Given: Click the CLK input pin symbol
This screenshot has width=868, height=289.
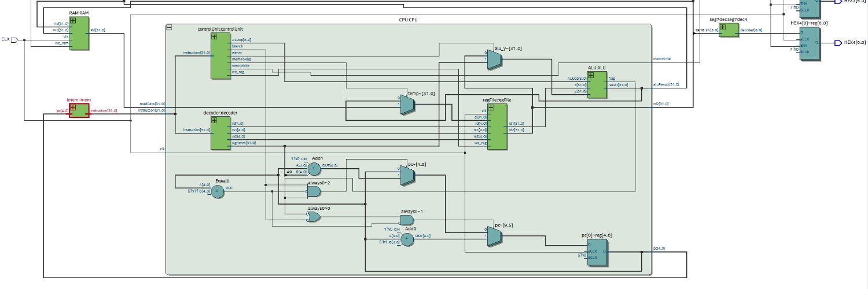Looking at the screenshot, I should point(16,40).
